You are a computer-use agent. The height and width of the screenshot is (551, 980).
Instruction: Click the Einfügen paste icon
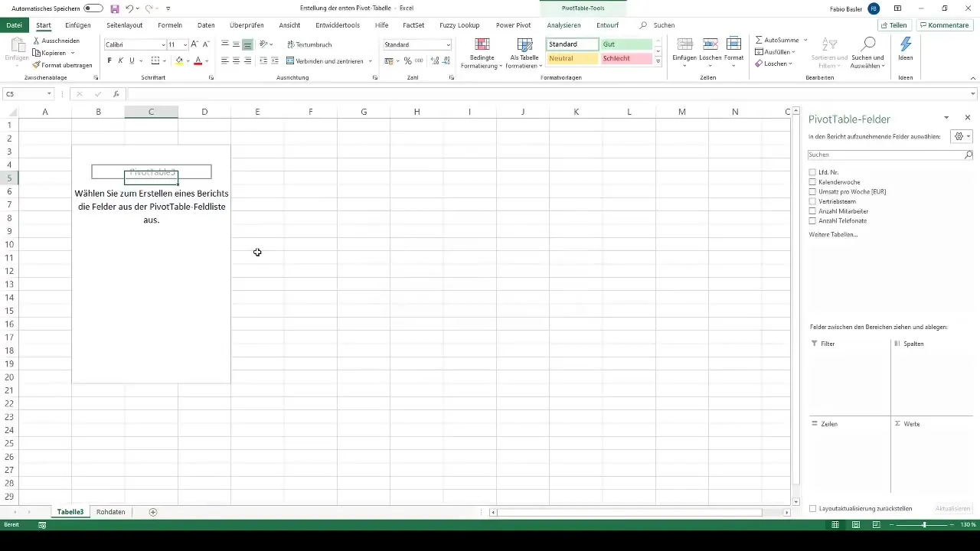pyautogui.click(x=17, y=46)
